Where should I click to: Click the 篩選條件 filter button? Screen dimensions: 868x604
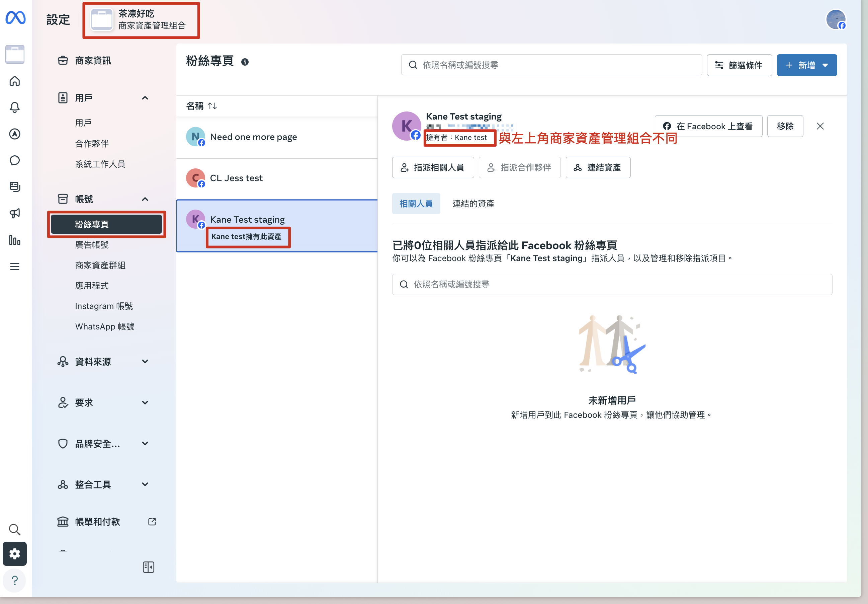(x=739, y=65)
